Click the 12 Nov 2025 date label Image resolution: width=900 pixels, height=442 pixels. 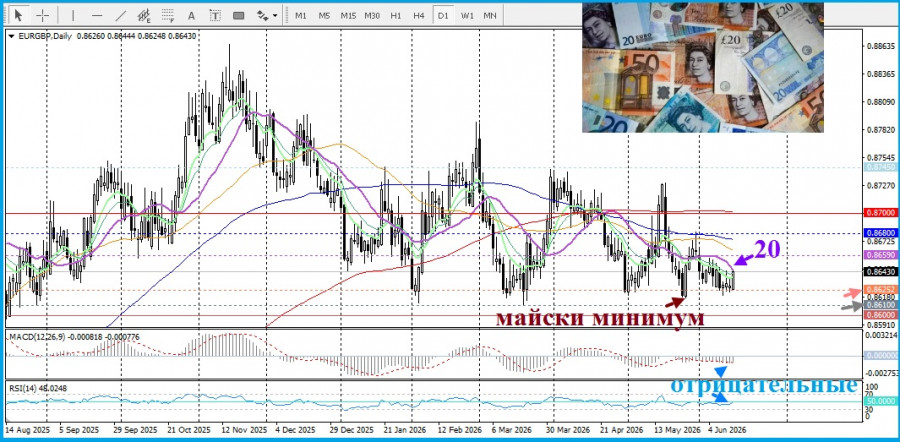coord(244,429)
